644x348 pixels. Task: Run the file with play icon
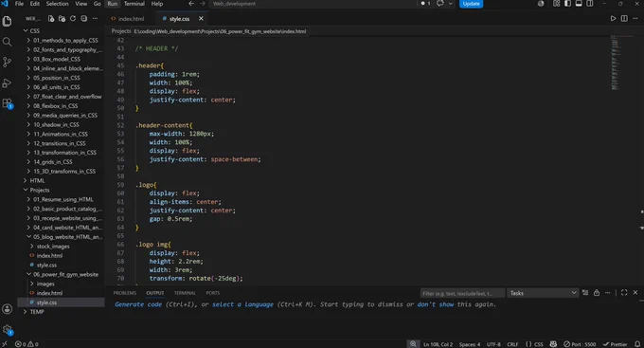tap(613, 19)
